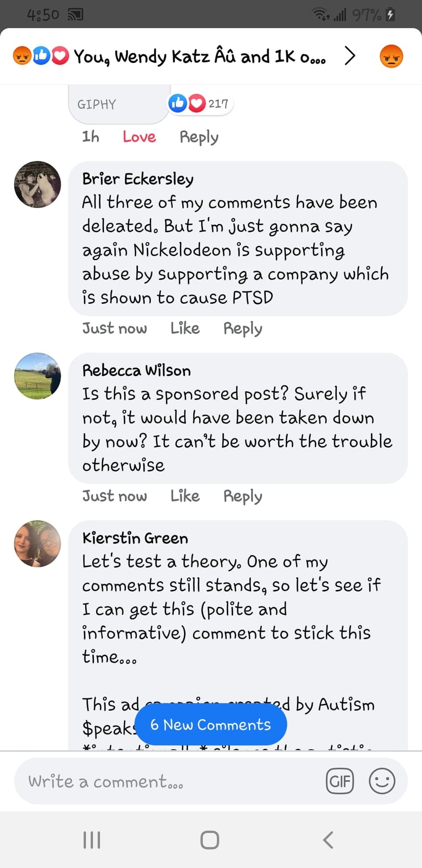
Task: Open Rebecca Wilson's profile picture
Action: coord(38,376)
